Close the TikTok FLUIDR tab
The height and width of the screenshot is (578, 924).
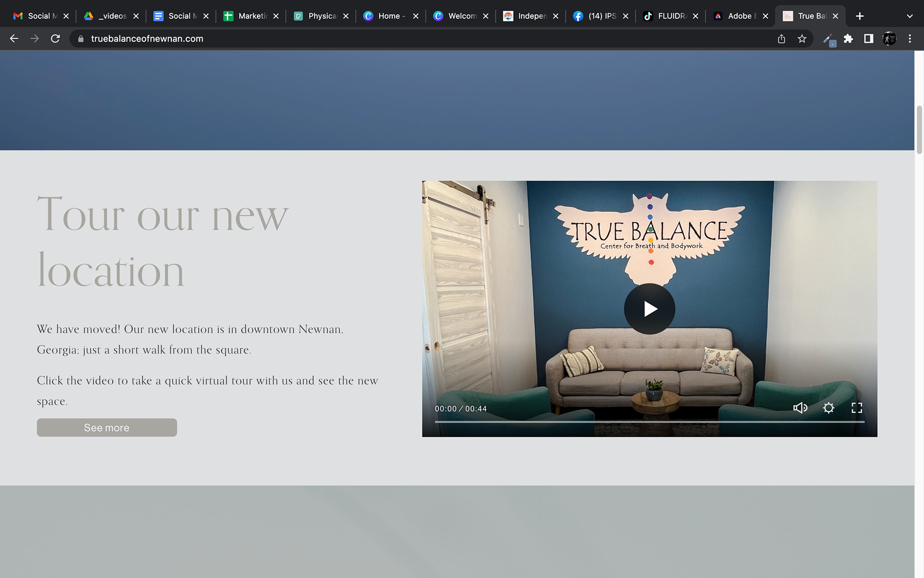click(695, 16)
